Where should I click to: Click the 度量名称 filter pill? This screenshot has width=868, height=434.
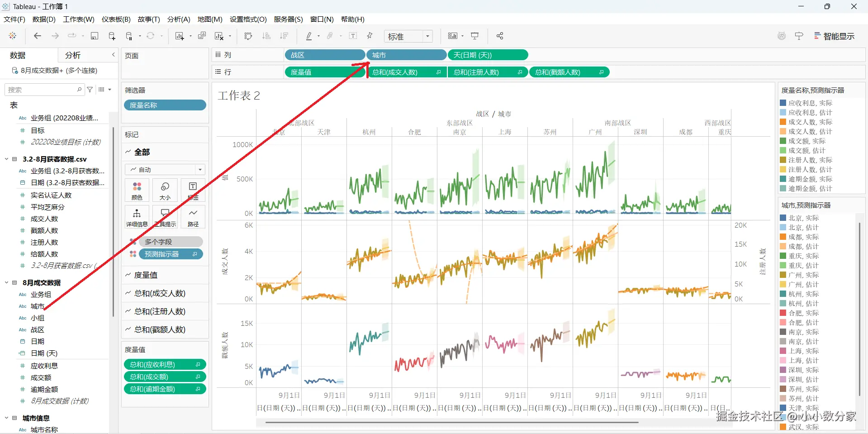point(165,105)
